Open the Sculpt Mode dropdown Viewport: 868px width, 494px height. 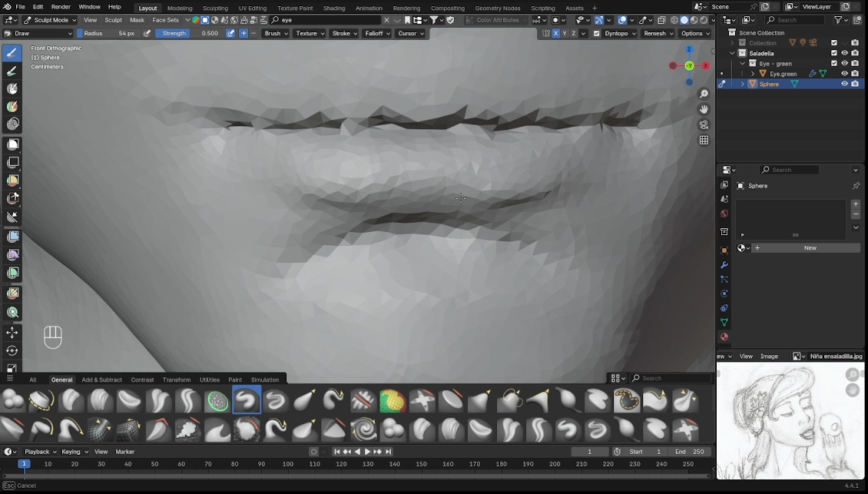(x=50, y=20)
